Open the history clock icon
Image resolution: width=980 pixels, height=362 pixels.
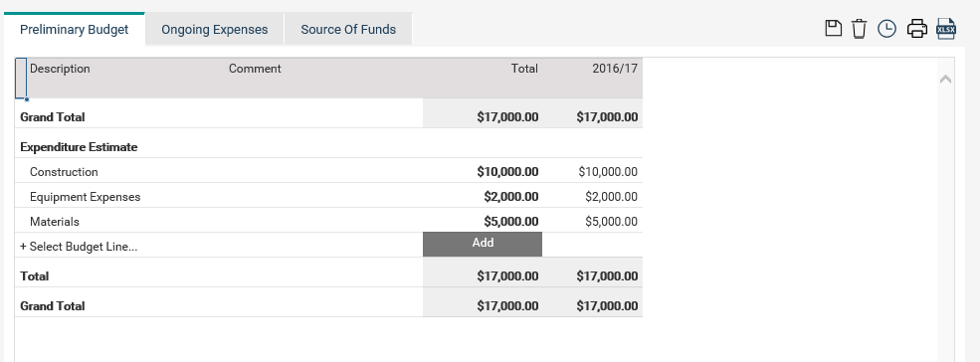coord(886,29)
